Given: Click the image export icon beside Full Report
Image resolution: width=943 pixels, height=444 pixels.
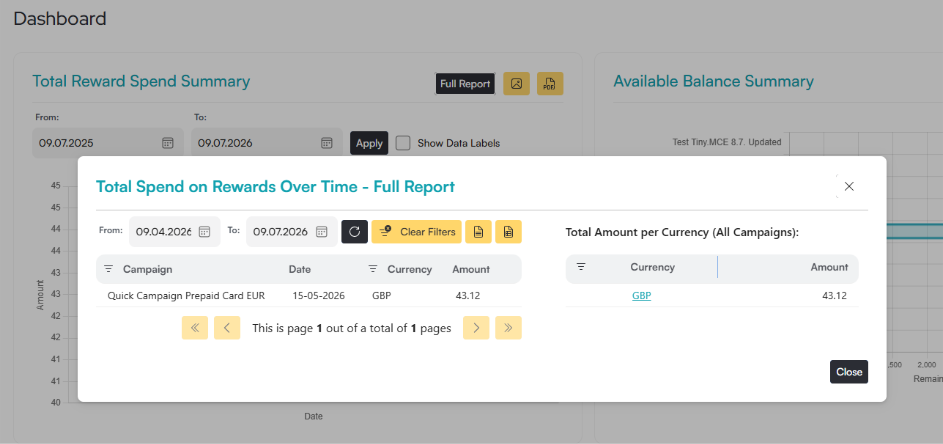Looking at the screenshot, I should coord(516,84).
